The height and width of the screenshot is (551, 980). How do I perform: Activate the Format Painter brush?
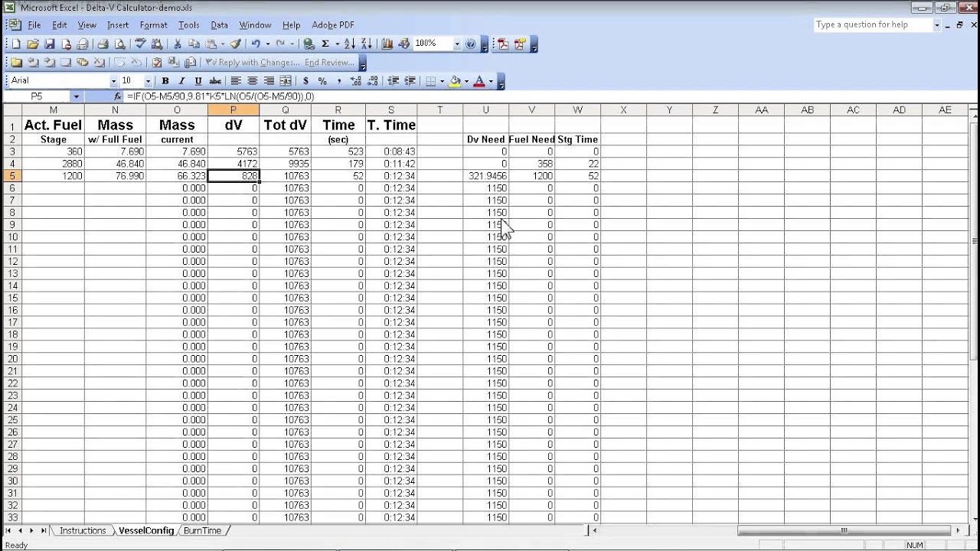(x=236, y=44)
